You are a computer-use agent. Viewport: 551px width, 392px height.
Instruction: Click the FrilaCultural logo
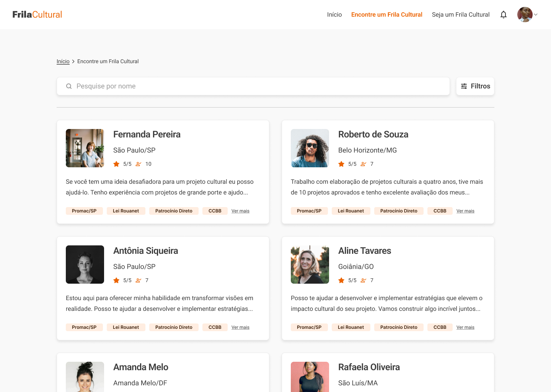tap(37, 15)
